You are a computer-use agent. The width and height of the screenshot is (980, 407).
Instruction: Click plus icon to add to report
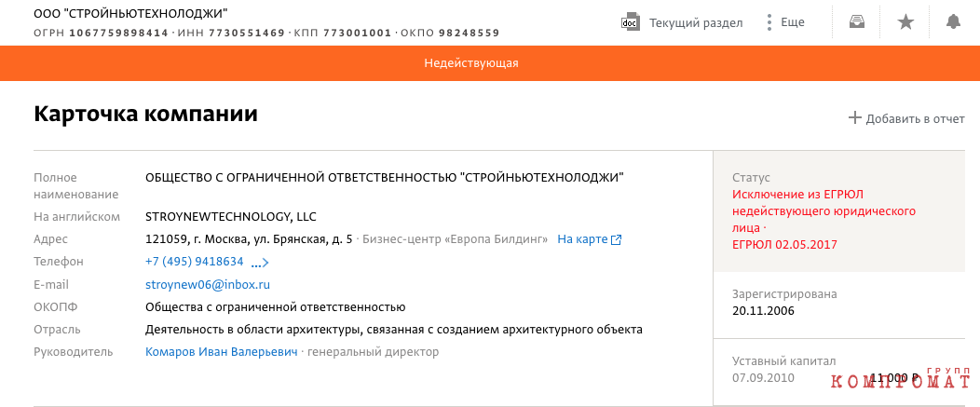point(854,117)
